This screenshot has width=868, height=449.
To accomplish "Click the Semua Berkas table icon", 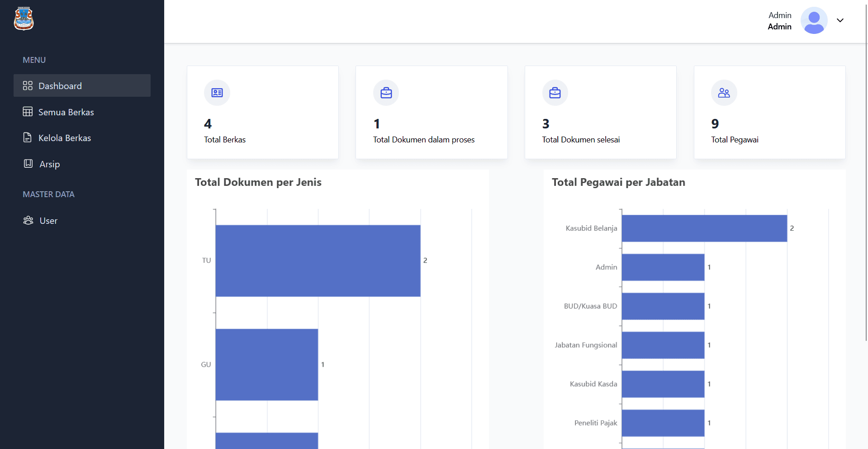I will (x=28, y=112).
